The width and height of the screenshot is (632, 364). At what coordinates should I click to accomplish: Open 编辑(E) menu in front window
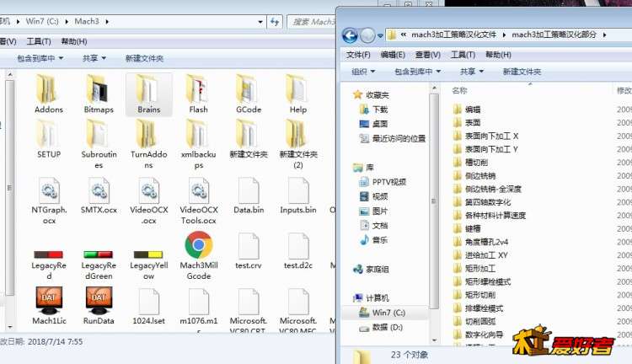coord(393,55)
